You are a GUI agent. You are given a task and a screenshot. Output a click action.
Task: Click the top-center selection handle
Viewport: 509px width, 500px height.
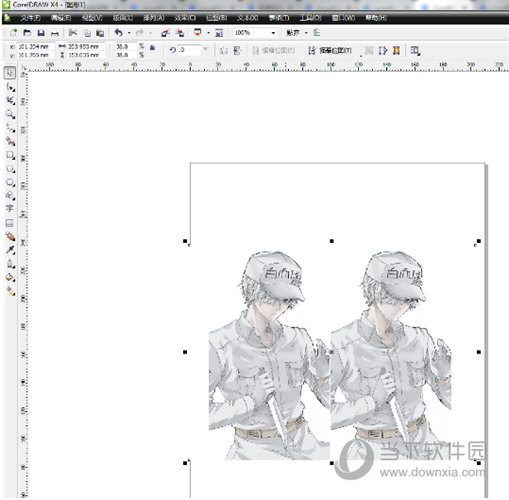[x=331, y=241]
